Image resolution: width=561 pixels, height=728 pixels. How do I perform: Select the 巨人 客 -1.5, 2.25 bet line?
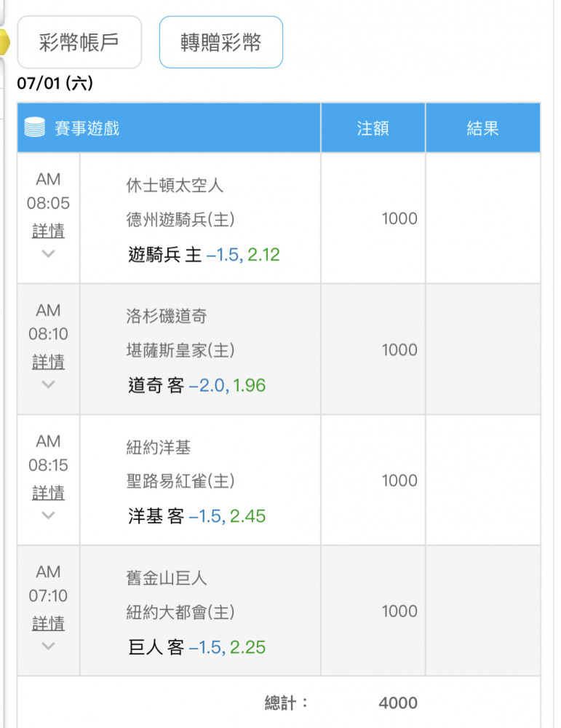pyautogui.click(x=196, y=647)
